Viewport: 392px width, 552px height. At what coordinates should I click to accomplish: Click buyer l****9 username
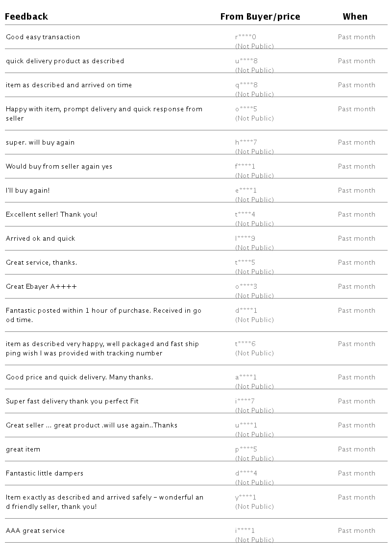point(245,238)
